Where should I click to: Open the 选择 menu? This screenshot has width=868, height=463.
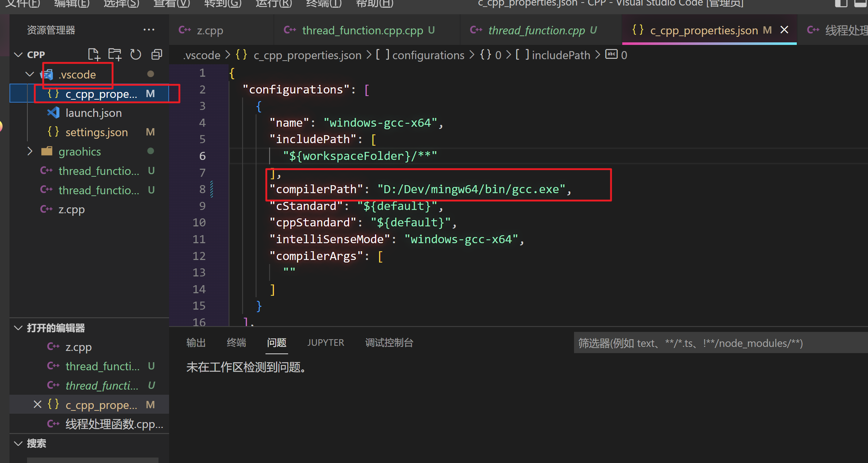point(122,4)
